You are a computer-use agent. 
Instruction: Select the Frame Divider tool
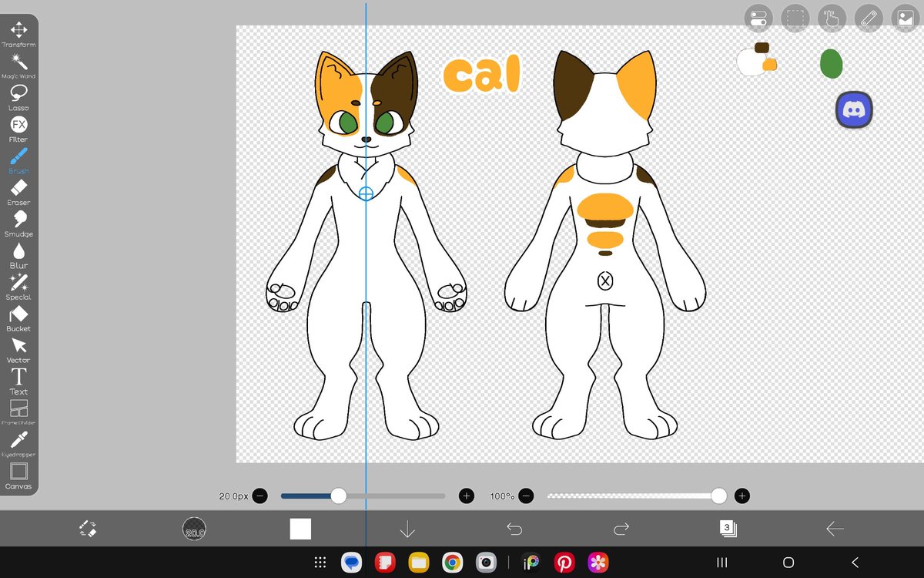tap(18, 412)
